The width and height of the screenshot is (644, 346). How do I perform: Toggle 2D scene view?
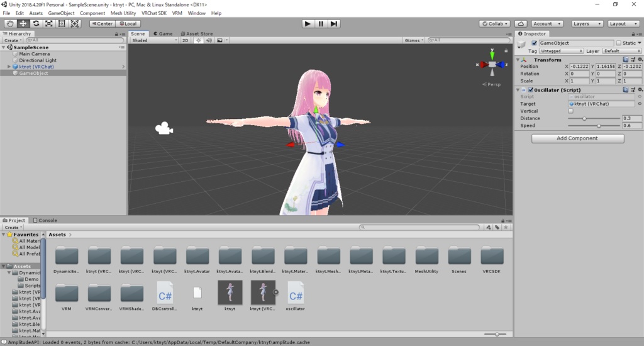pyautogui.click(x=186, y=40)
